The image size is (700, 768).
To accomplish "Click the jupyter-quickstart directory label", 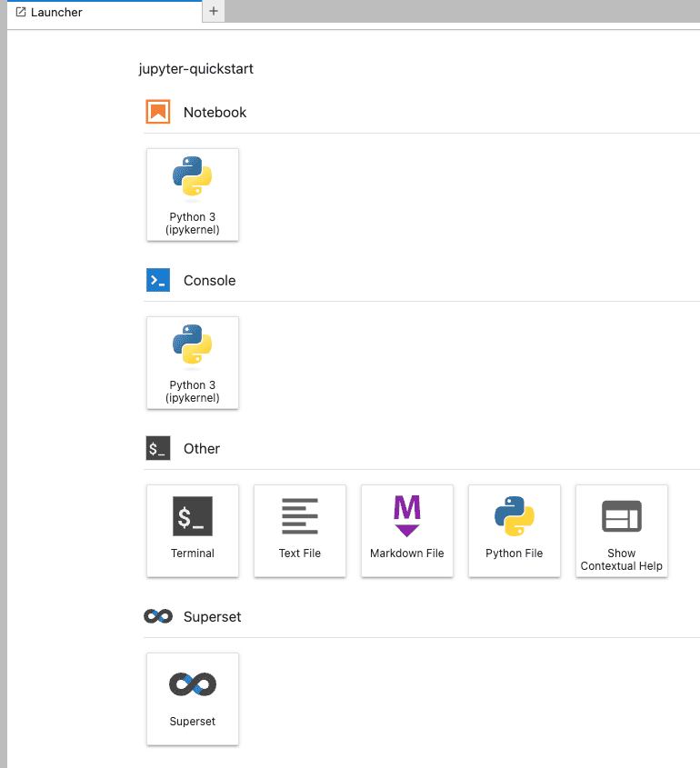I will (196, 69).
